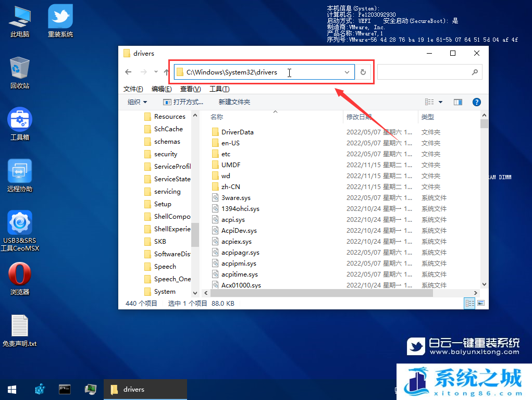The height and width of the screenshot is (400, 532).
Task: Click the file list vertical scrollbar thumb
Action: coord(484,123)
